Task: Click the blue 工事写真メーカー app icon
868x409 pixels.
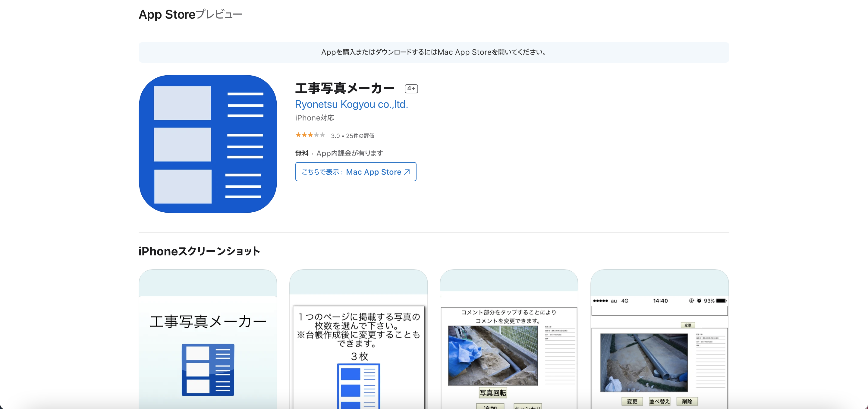Action: tap(208, 144)
